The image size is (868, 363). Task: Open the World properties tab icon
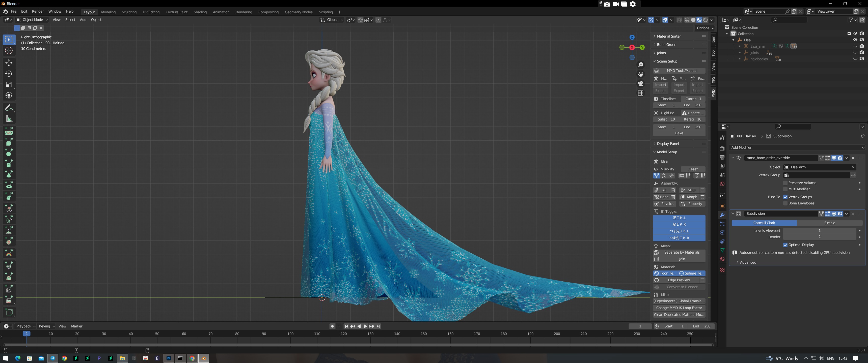tap(722, 184)
